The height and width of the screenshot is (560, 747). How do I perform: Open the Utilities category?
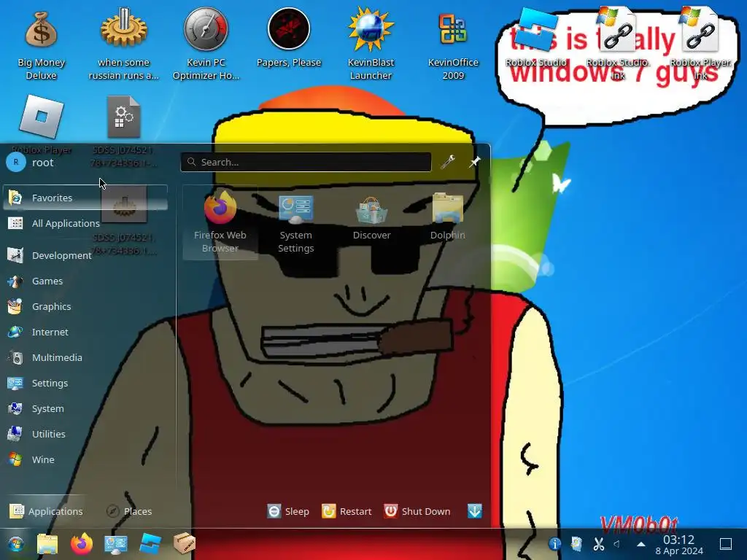click(x=85, y=434)
